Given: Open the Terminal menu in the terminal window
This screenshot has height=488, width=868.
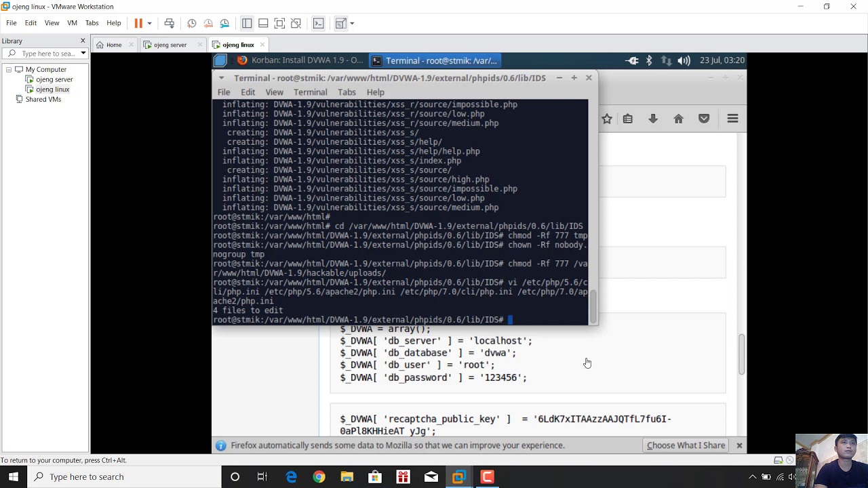Looking at the screenshot, I should (x=310, y=92).
